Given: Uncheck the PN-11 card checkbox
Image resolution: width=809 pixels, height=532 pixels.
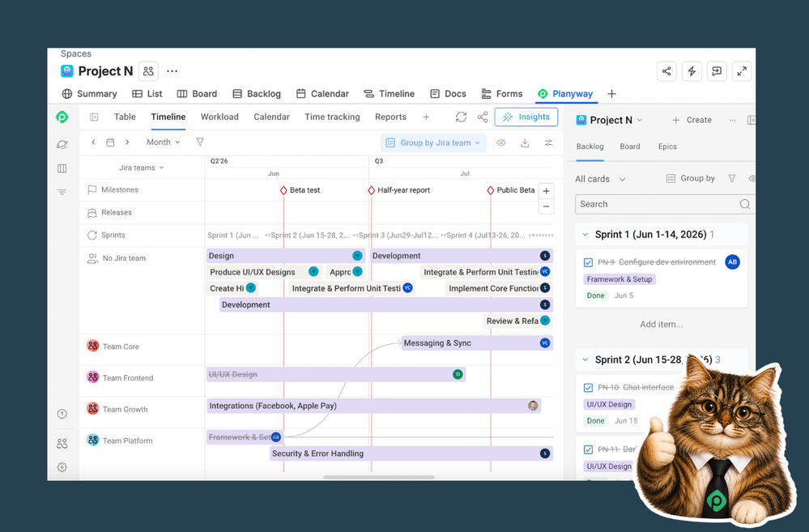Looking at the screenshot, I should 588,449.
